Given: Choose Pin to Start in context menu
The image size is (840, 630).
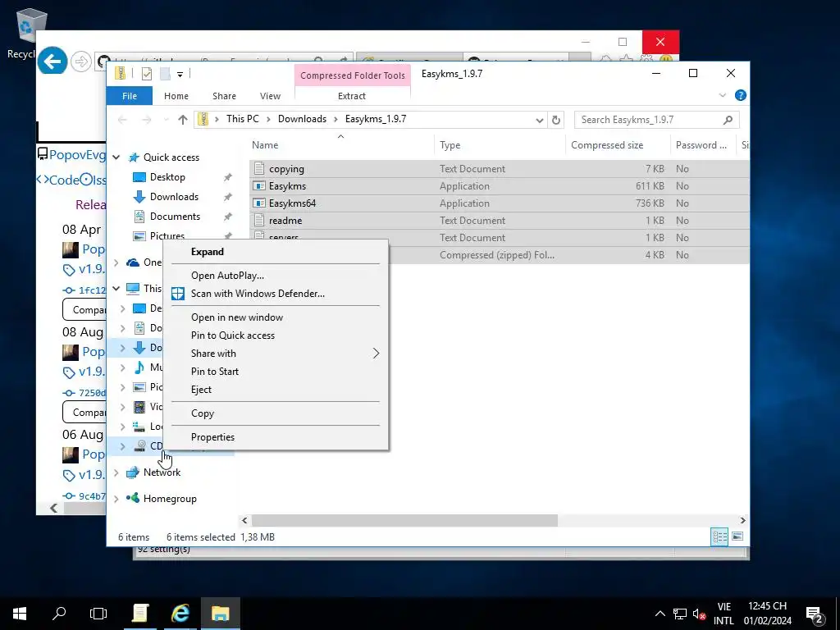Looking at the screenshot, I should click(276, 372).
